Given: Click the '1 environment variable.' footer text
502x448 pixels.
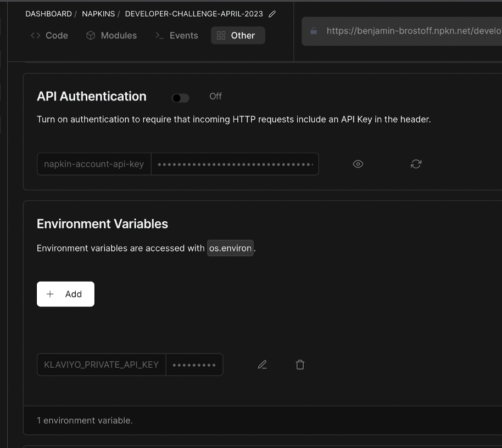Looking at the screenshot, I should coord(85,421).
